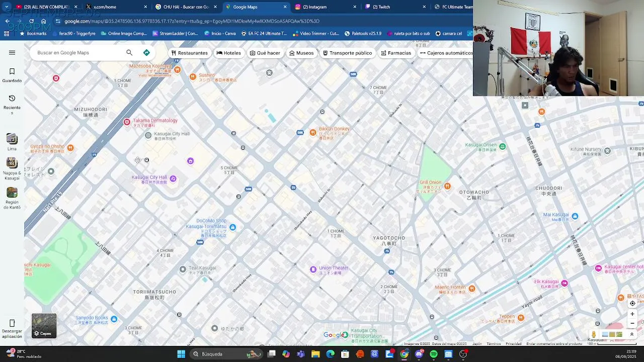Select the Nagoya & Kasugai recent item
The width and height of the screenshot is (644, 362).
point(12,163)
